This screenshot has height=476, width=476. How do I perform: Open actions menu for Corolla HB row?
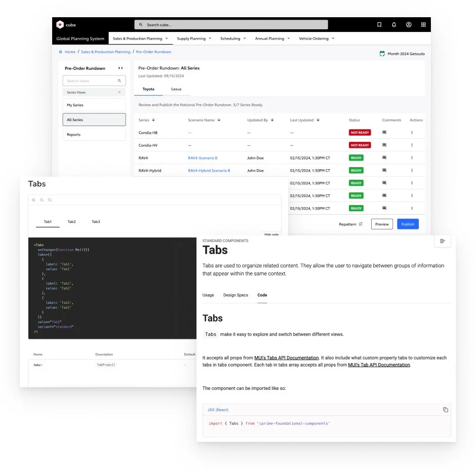tap(412, 132)
